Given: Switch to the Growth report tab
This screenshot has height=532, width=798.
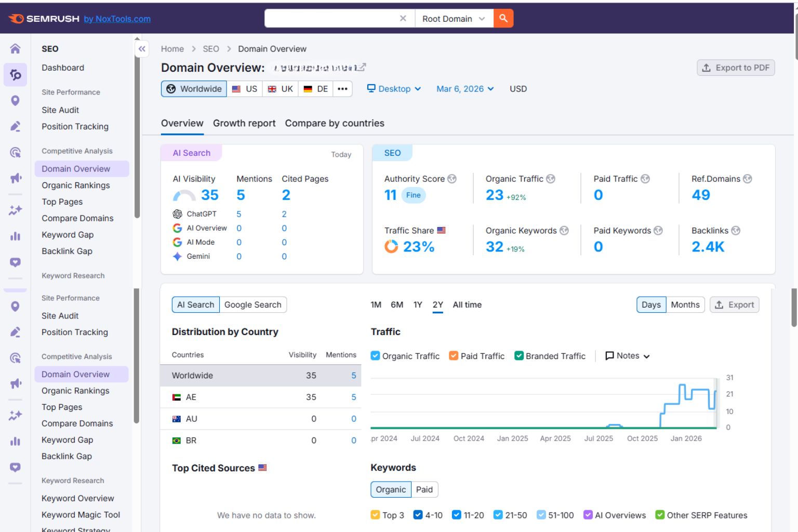Looking at the screenshot, I should coord(244,123).
